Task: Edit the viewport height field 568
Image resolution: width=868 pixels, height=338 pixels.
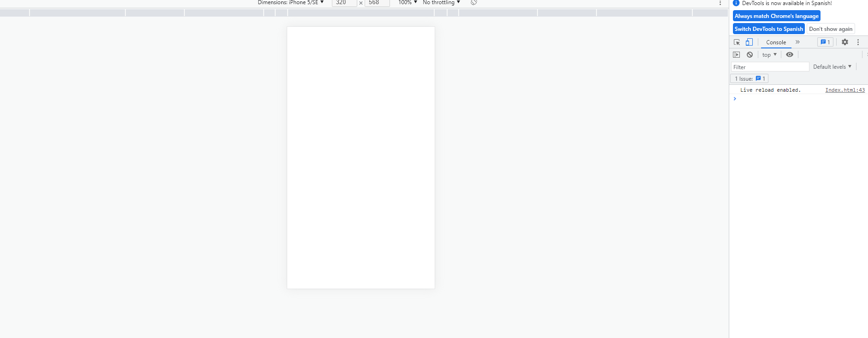Action: point(377,3)
